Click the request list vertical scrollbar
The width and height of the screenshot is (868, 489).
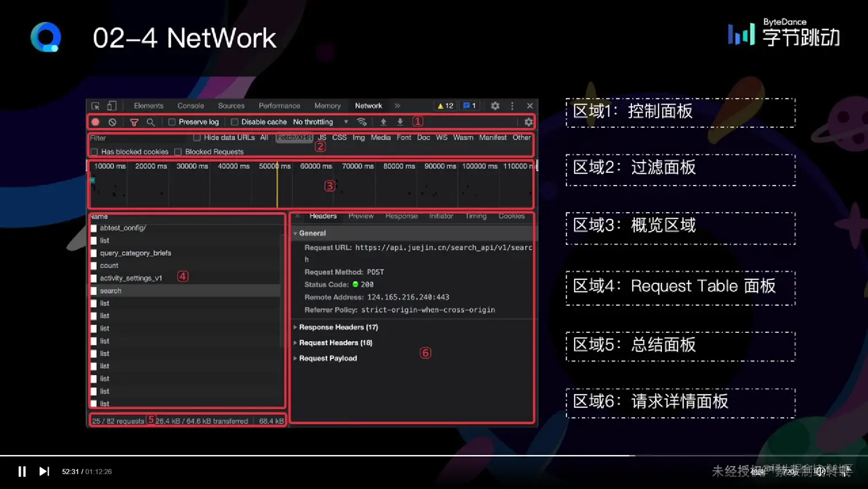pyautogui.click(x=282, y=290)
